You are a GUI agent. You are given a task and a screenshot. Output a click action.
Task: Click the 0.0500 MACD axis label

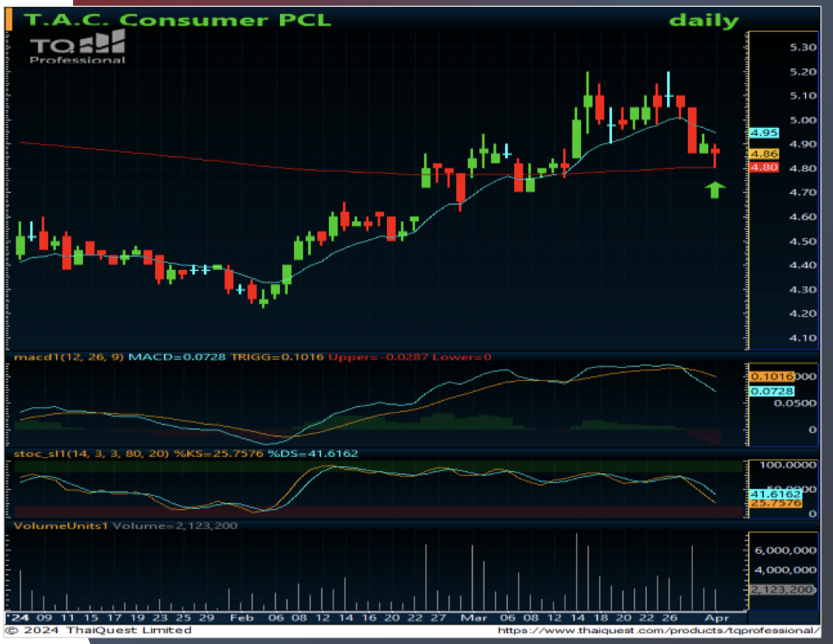(x=795, y=403)
